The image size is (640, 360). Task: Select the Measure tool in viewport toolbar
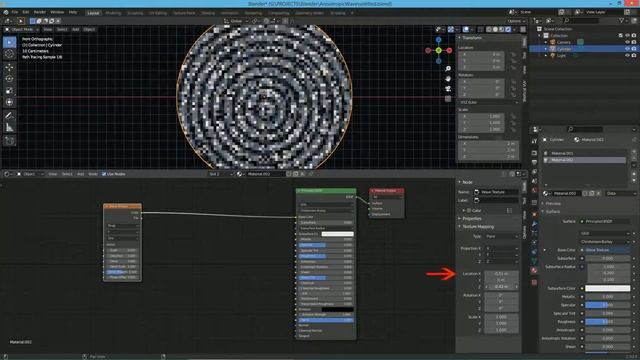[x=9, y=128]
